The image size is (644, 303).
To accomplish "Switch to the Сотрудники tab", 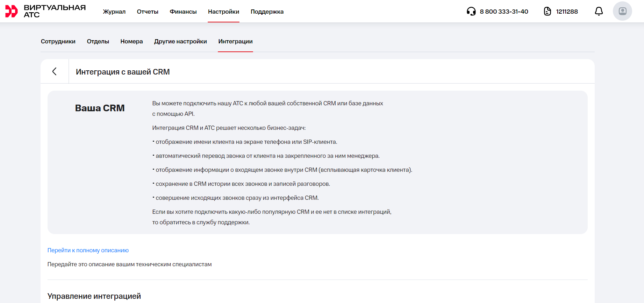I will (x=58, y=41).
